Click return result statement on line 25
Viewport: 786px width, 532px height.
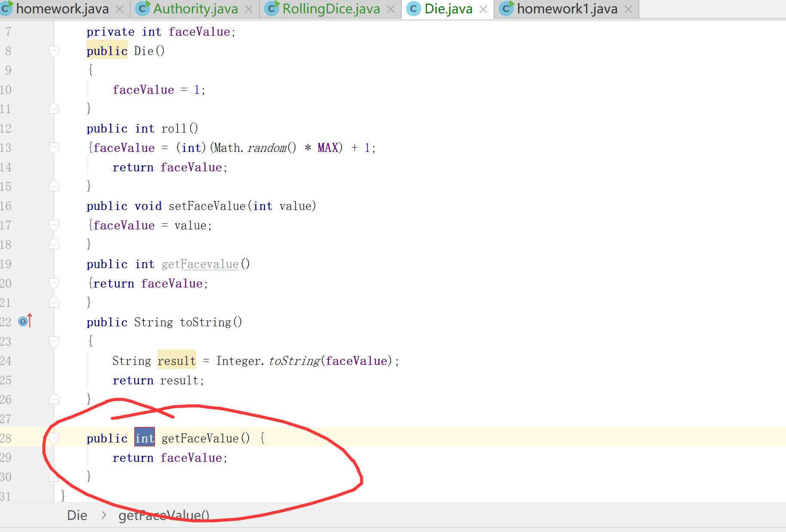158,380
